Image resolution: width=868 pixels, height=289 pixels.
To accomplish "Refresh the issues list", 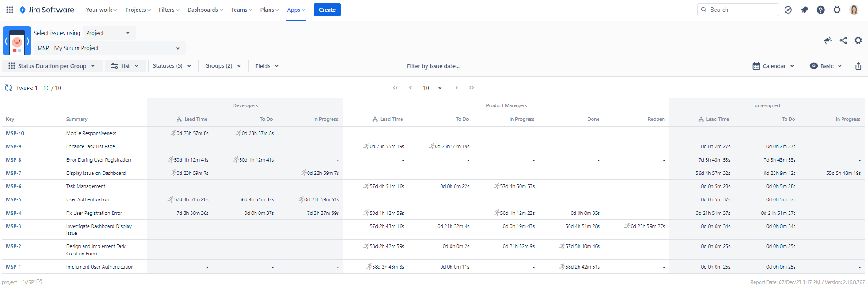I will pos(8,88).
